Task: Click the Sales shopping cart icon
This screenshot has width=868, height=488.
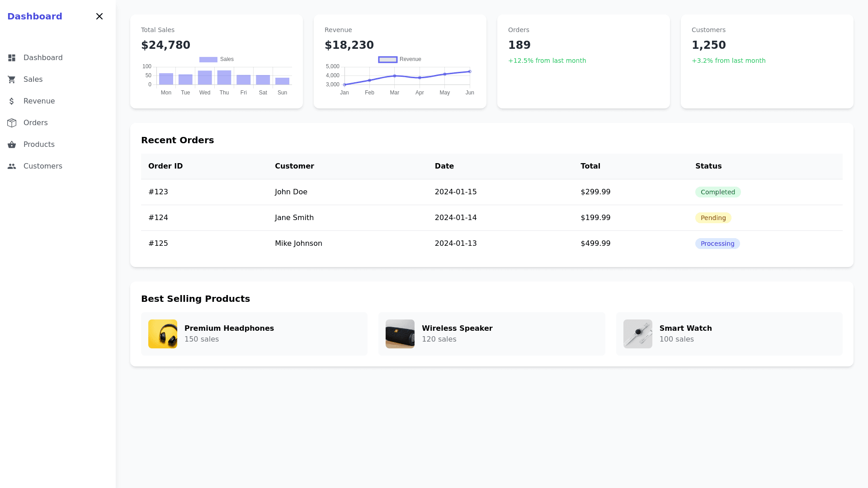Action: [x=12, y=80]
